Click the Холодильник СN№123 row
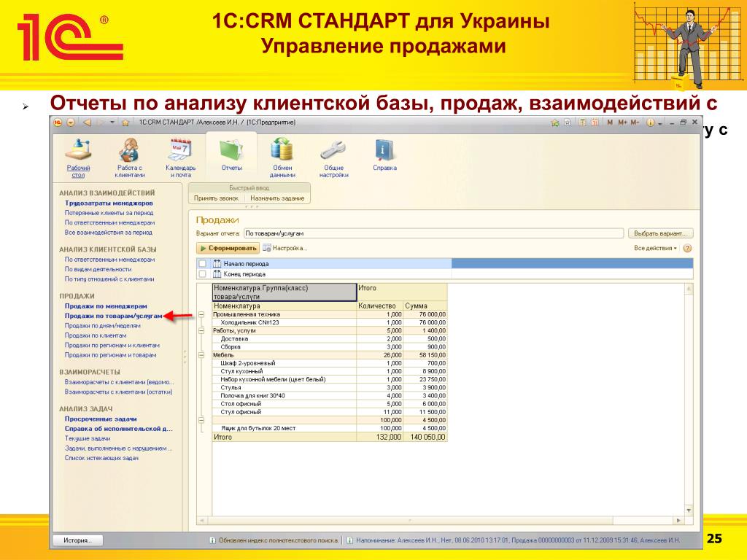 click(x=330, y=322)
